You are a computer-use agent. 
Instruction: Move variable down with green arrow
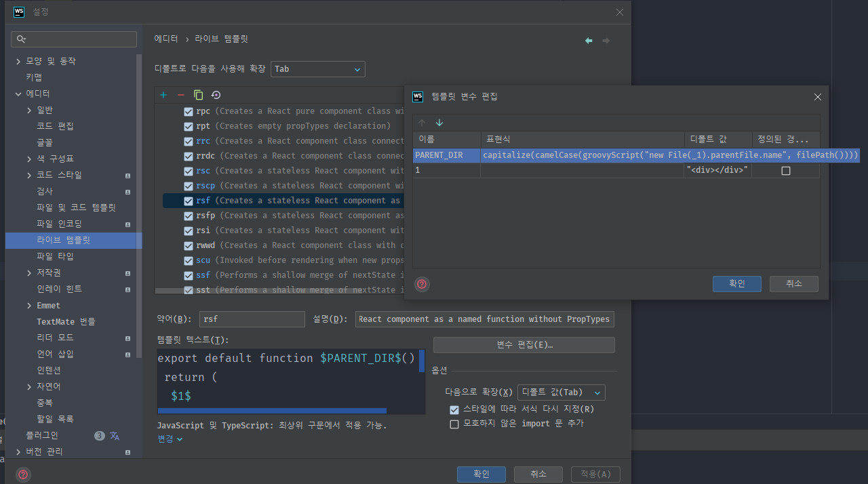tap(439, 123)
